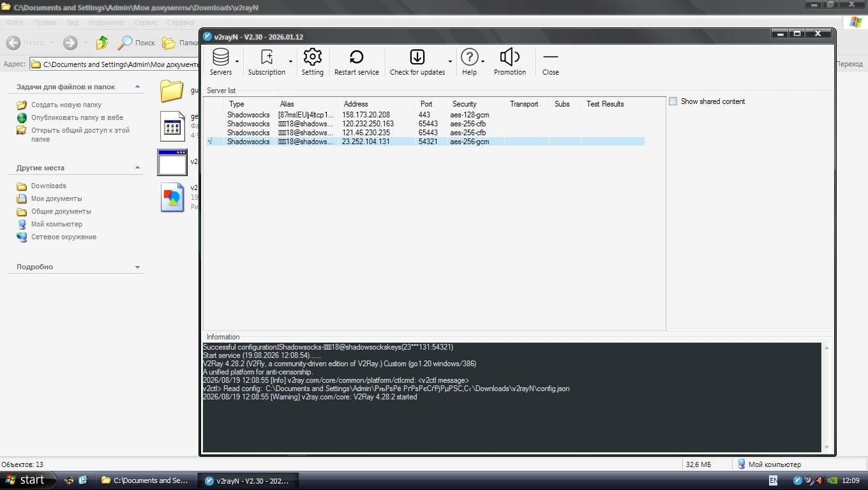868x490 pixels.
Task: Click the Security column header
Action: point(475,104)
